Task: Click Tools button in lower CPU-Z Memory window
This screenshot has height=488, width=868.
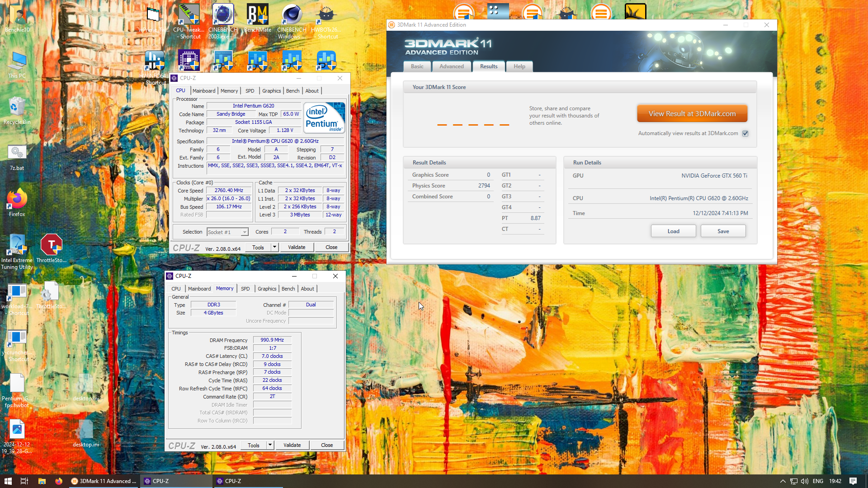Action: point(254,445)
